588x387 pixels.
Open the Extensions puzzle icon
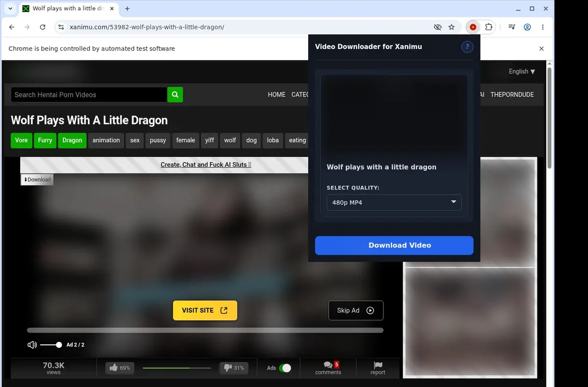pos(489,27)
